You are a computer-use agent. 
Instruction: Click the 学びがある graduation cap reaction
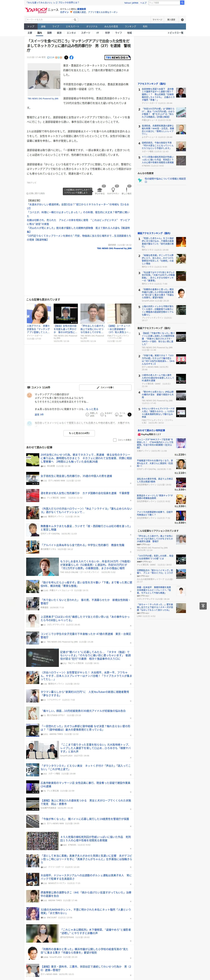[x=100, y=191]
